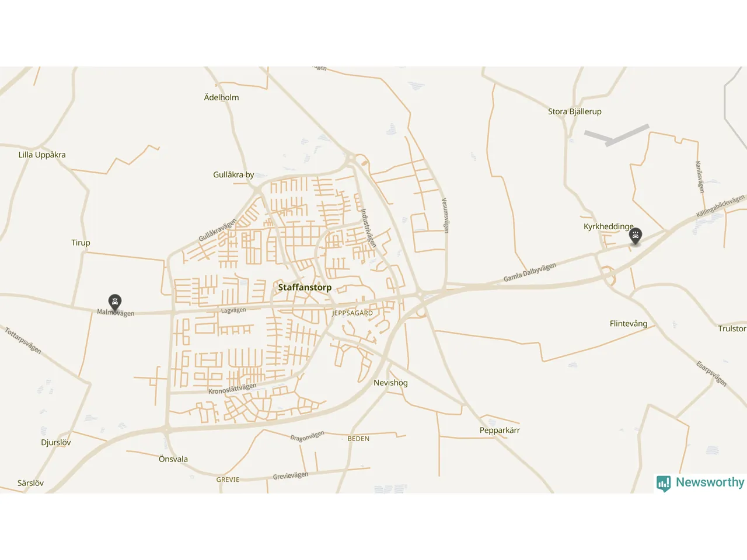Select the Tirup village label
The width and height of the screenshot is (747, 560).
[x=81, y=243]
